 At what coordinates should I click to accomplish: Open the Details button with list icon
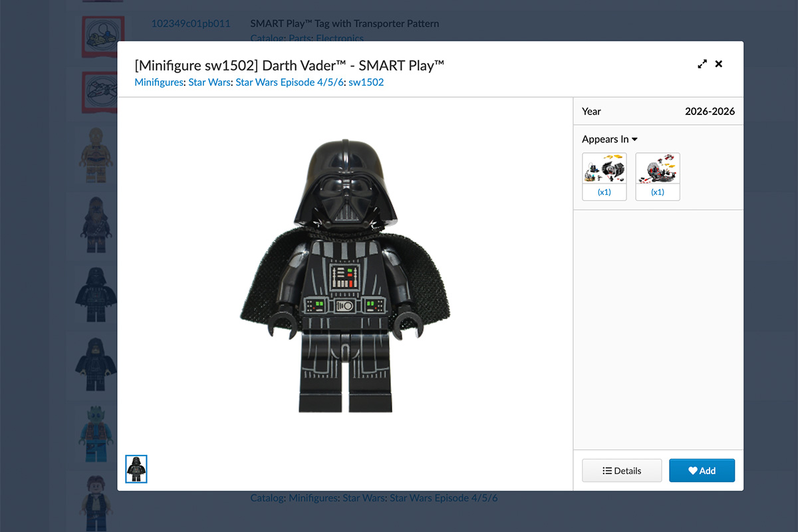click(x=622, y=470)
